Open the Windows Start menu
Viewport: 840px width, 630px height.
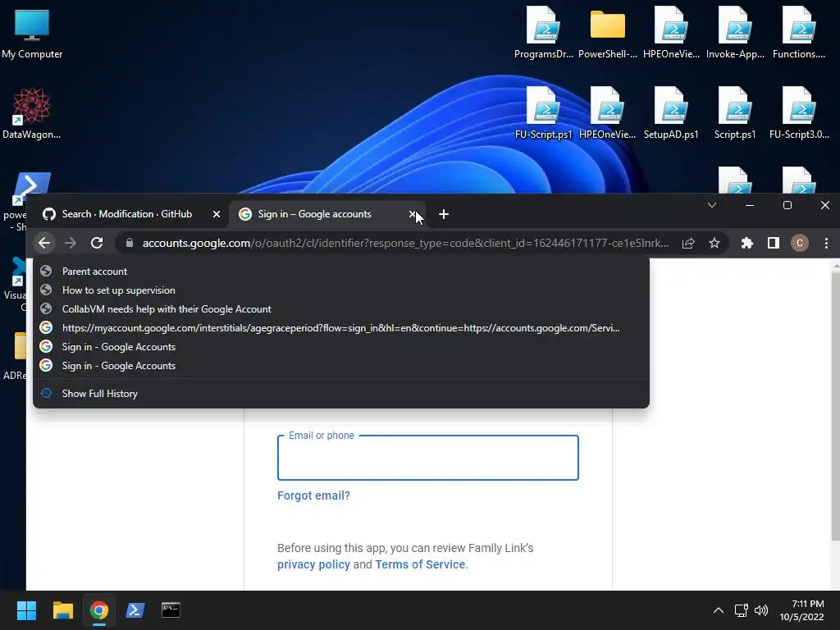26,610
